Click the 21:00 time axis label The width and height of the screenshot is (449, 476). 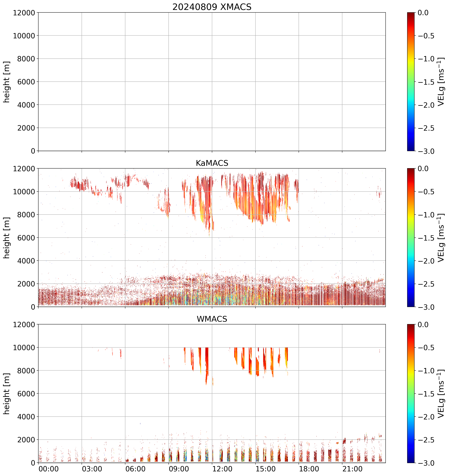click(353, 469)
